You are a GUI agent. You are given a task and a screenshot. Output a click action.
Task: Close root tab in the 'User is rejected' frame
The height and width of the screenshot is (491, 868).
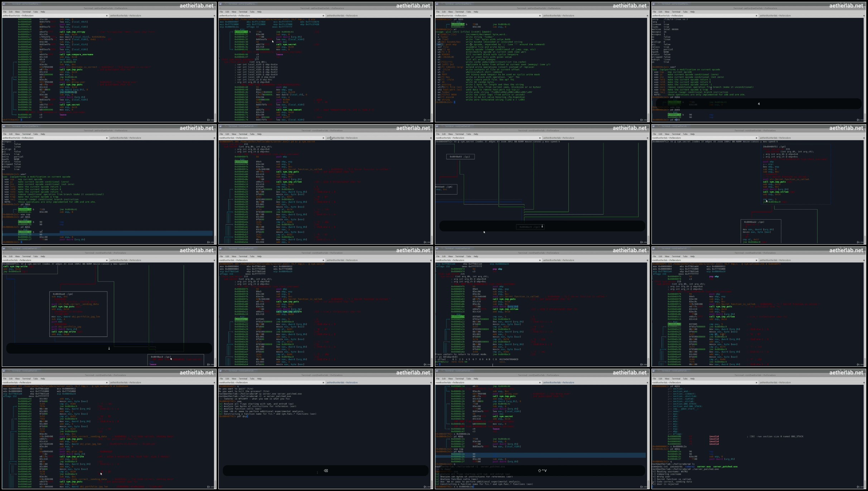point(756,383)
